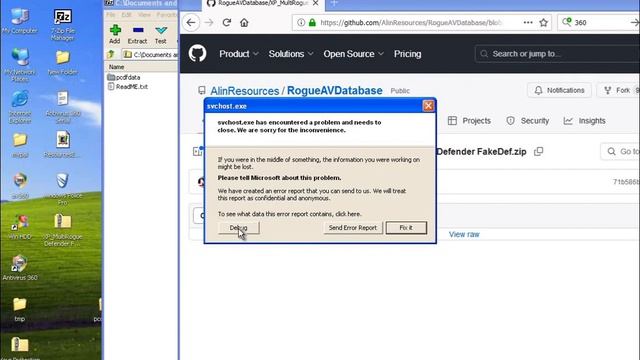Click the 'click here' error report link

348,214
